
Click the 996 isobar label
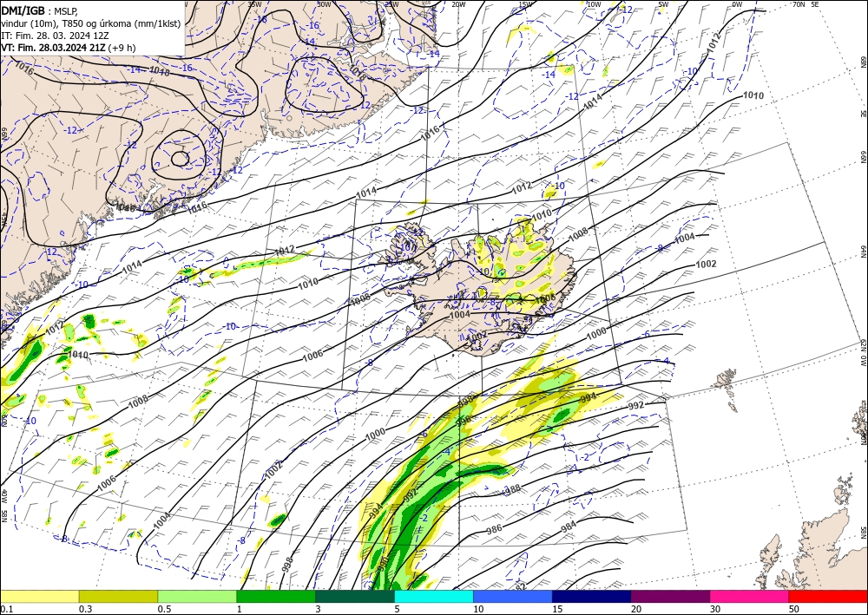point(463,421)
